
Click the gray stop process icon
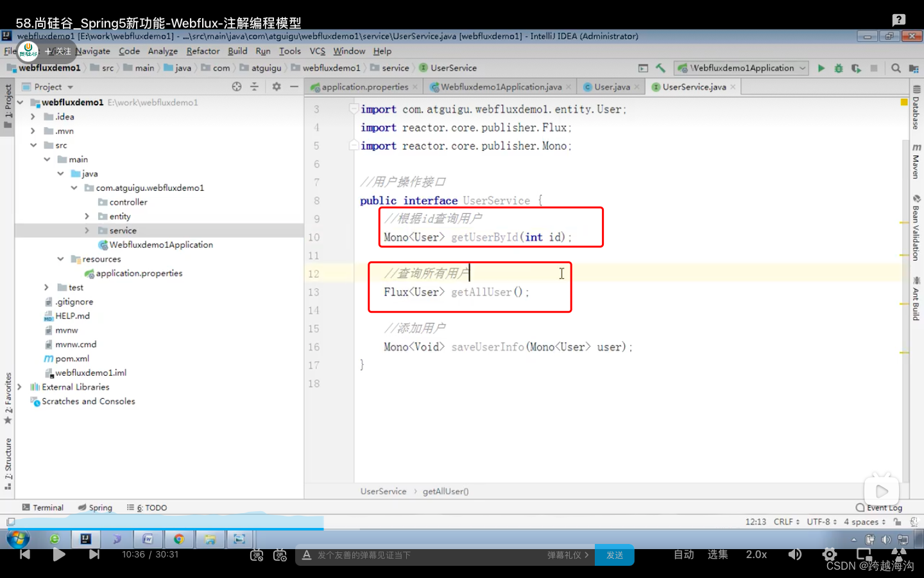coord(873,68)
